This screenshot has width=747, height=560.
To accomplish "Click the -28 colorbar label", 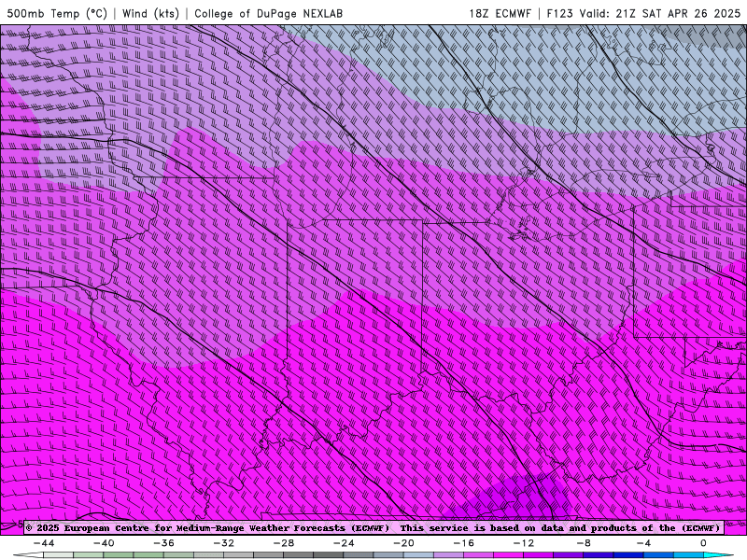I will 284,543.
